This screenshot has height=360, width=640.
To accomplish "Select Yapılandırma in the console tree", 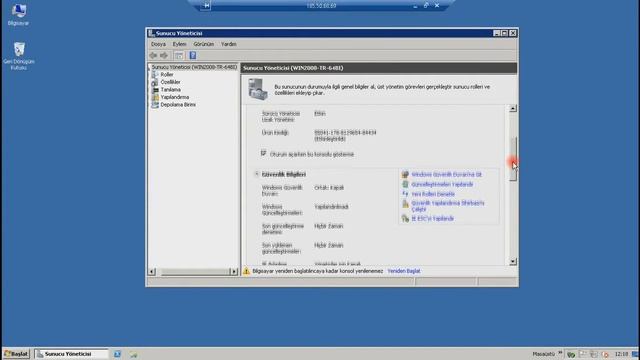I will point(175,97).
